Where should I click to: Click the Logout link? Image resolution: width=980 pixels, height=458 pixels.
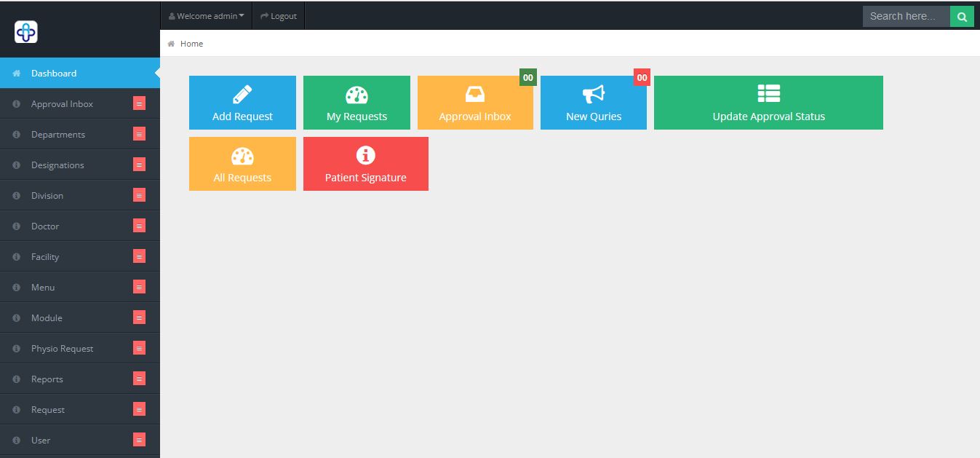(279, 15)
